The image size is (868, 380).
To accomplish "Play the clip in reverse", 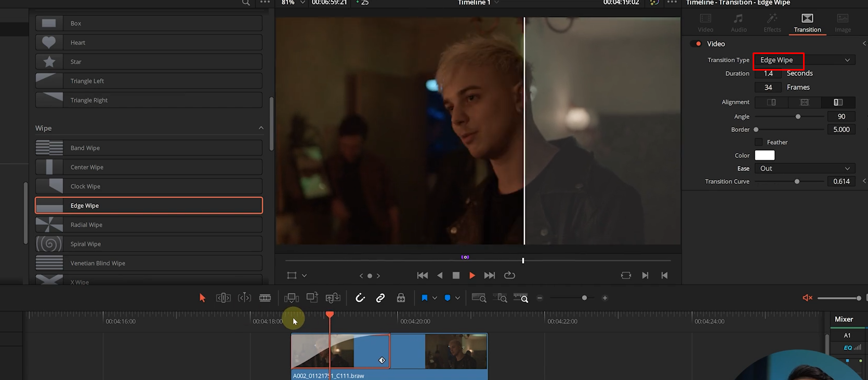I will [x=440, y=276].
